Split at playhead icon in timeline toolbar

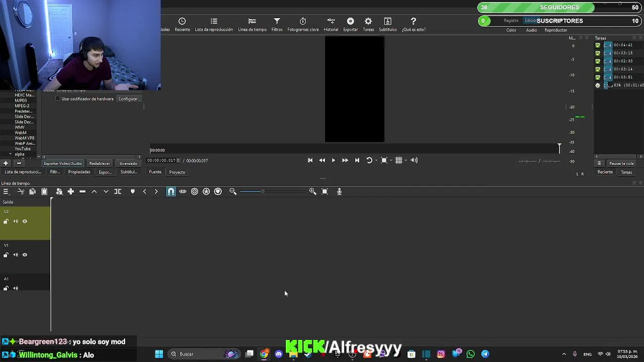[118, 192]
